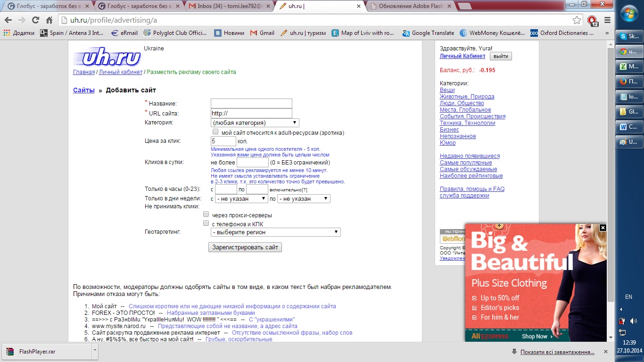Click the EN language indicator

tap(628, 297)
